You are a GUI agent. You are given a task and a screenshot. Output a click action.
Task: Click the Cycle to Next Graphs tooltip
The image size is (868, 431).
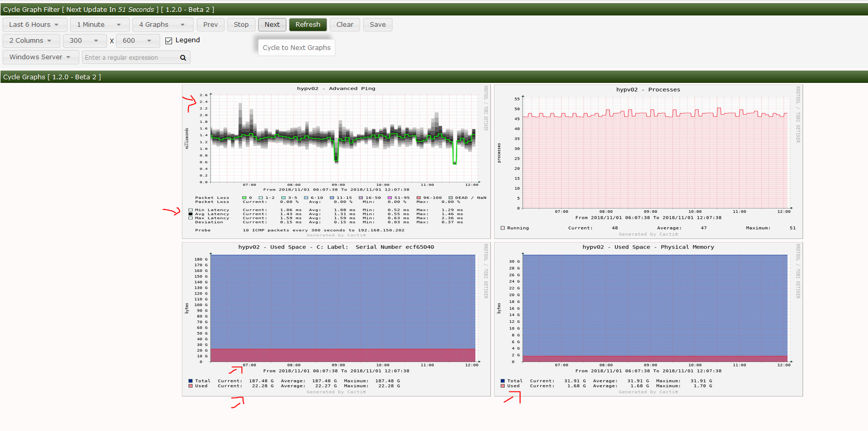[x=297, y=47]
